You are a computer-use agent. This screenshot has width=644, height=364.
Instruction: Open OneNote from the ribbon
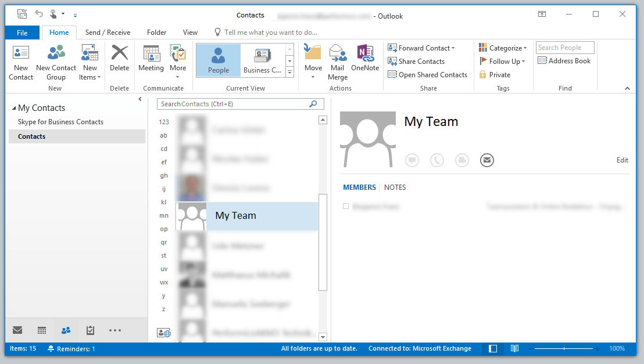[365, 58]
